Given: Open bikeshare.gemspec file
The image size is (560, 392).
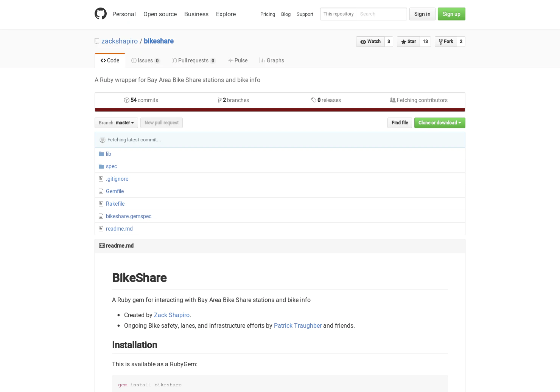Looking at the screenshot, I should point(129,216).
